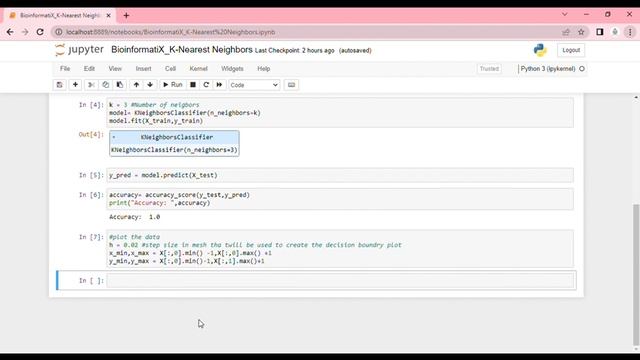Click the y_pred = model.predict code cell
Viewport: 640px width, 360px height.
click(340, 175)
